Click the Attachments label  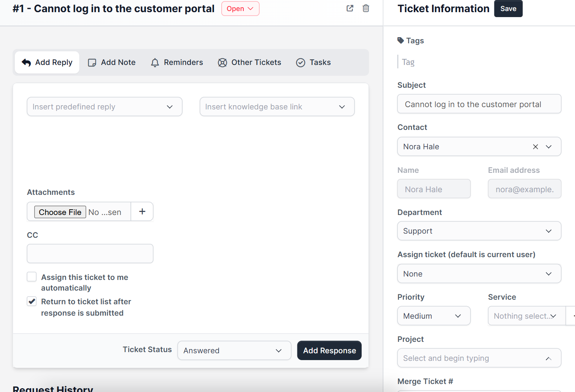coord(51,192)
